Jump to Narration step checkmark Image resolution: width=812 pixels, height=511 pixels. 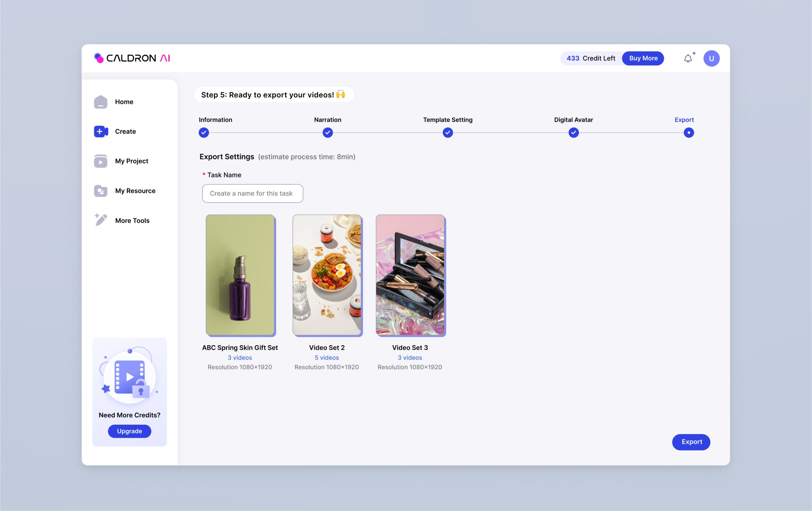(x=328, y=133)
